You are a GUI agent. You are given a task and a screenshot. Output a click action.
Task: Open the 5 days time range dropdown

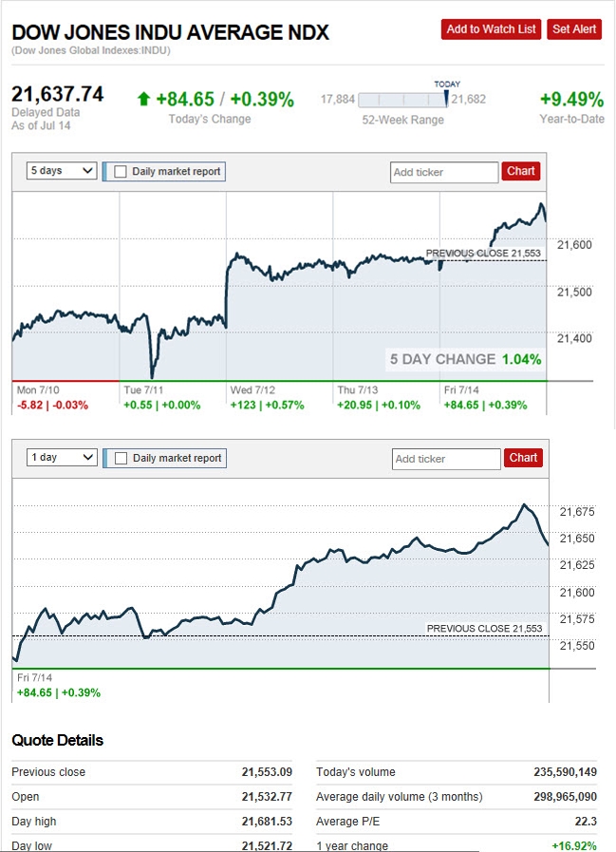(x=63, y=171)
